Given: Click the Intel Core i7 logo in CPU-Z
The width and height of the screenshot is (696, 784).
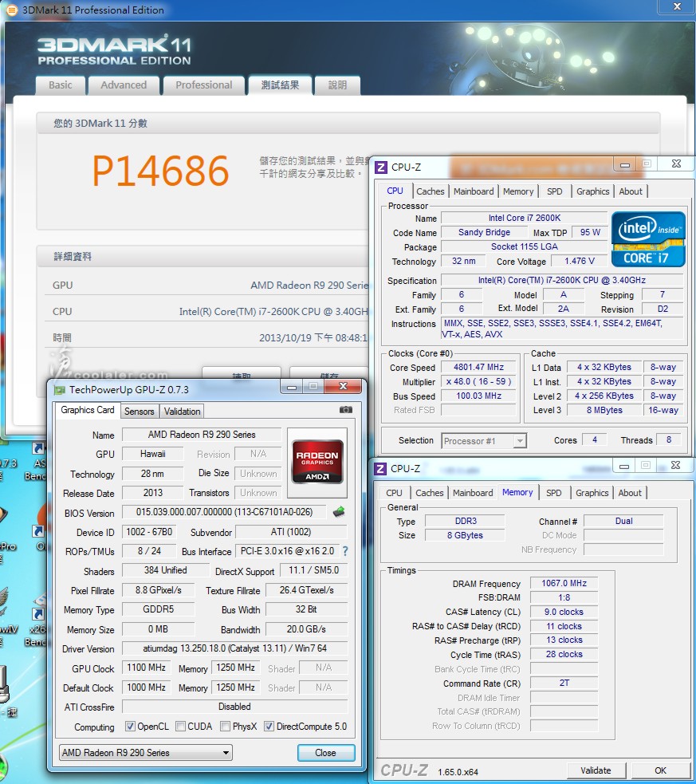Looking at the screenshot, I should click(648, 239).
